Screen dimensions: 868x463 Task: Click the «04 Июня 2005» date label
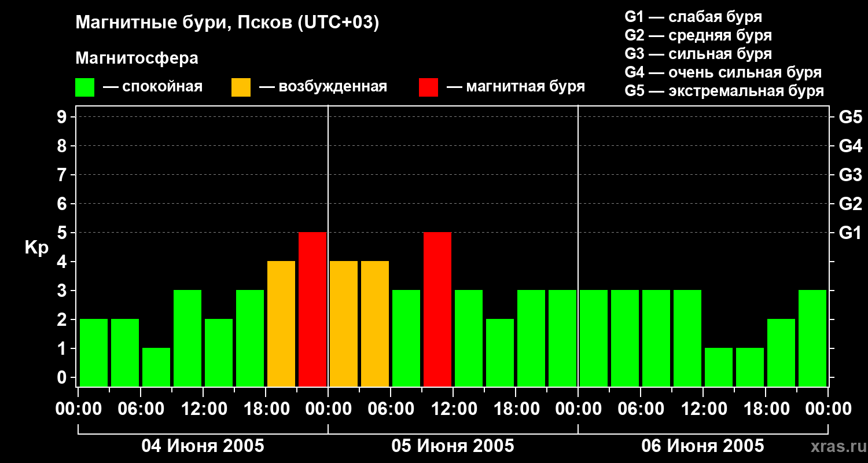click(x=203, y=446)
